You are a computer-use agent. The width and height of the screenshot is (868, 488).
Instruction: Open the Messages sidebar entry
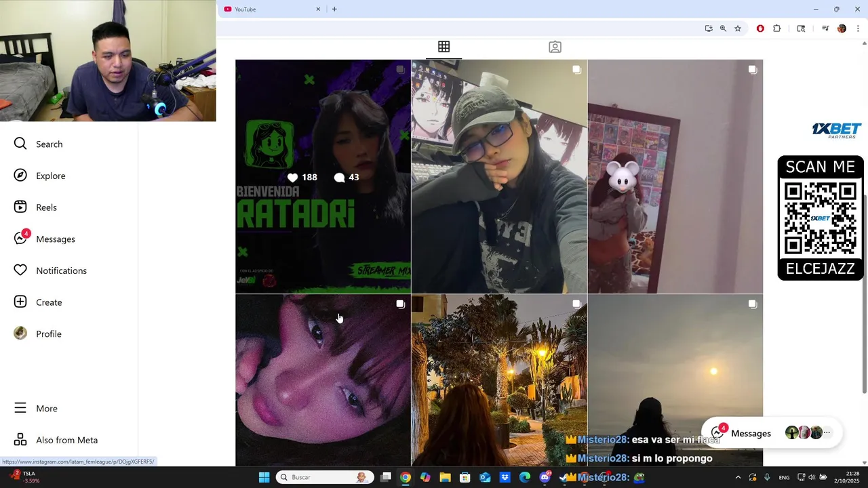pos(45,239)
